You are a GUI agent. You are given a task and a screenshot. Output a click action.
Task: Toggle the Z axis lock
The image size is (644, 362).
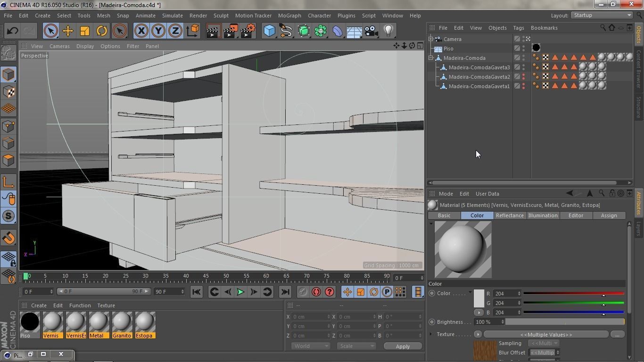175,31
